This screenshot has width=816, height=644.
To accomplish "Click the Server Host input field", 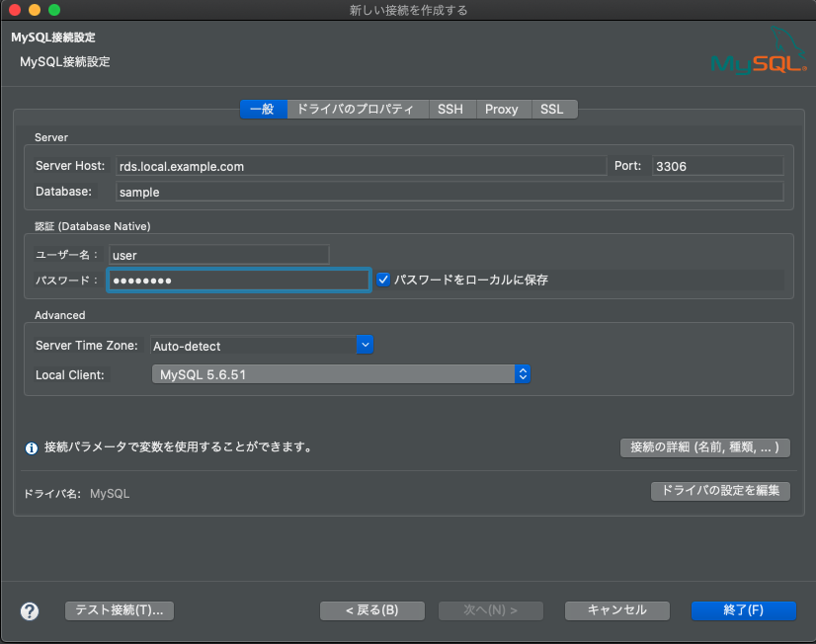I will (x=362, y=166).
